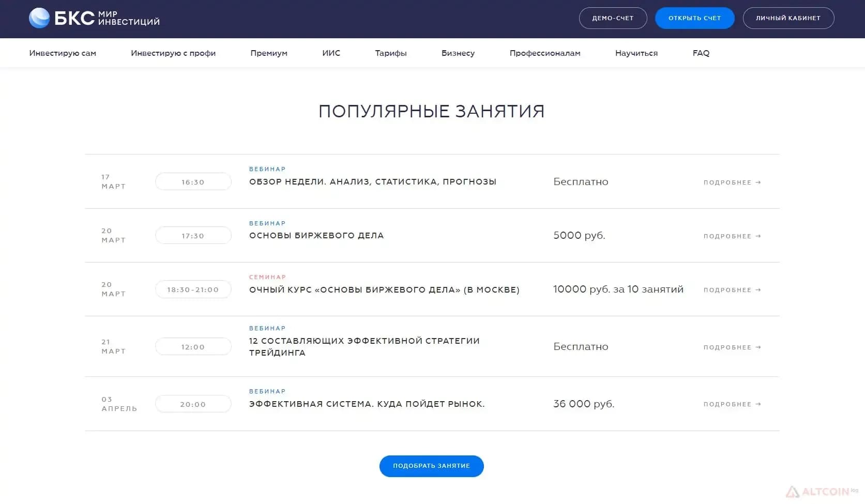Click the 5000 руб. price
Viewport: 865px width, 504px height.
click(x=579, y=235)
